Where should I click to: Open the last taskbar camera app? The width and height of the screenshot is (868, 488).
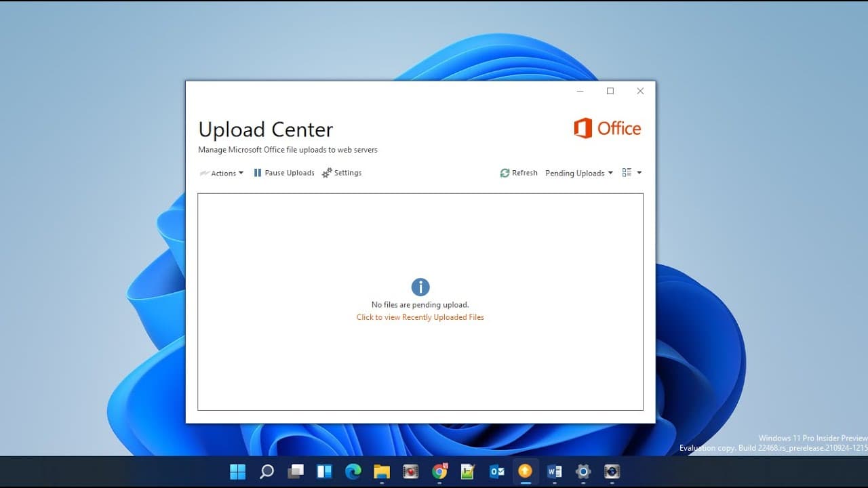point(612,472)
